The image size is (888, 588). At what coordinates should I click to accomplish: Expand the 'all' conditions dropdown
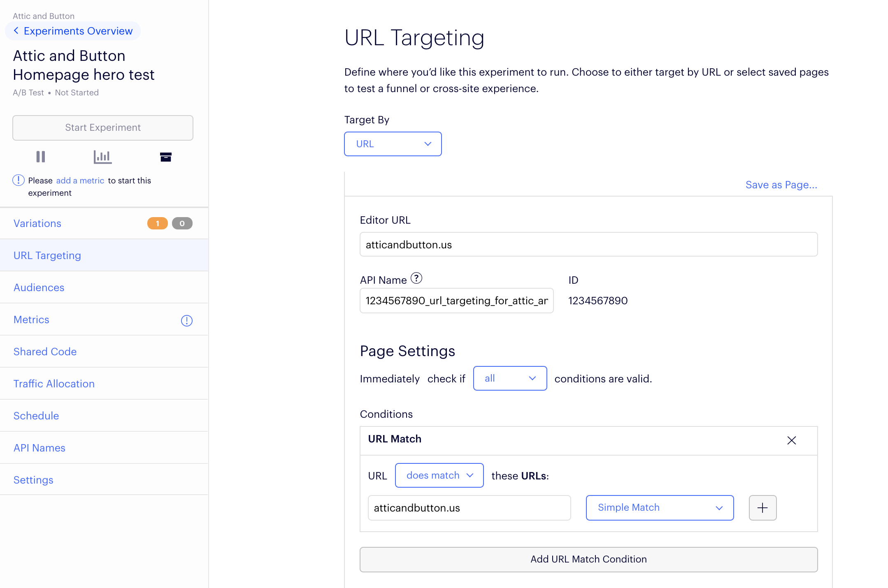509,378
